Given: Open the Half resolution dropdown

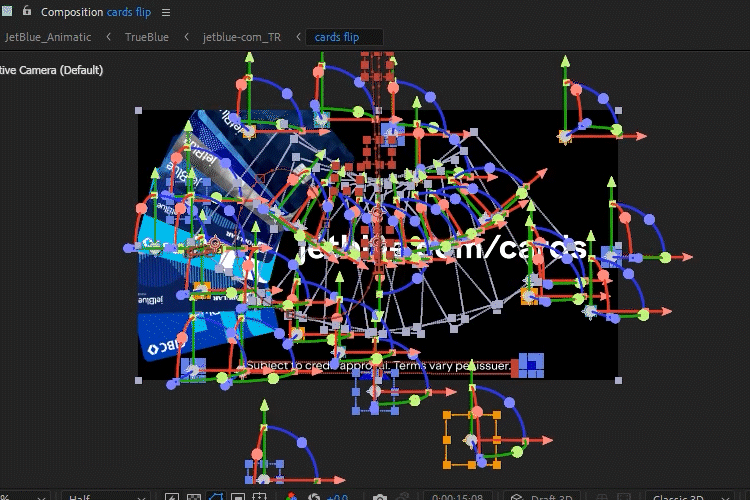Looking at the screenshot, I should [x=106, y=497].
